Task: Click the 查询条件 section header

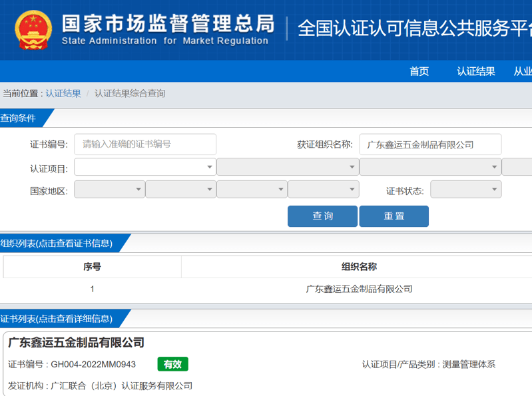Action: point(19,118)
